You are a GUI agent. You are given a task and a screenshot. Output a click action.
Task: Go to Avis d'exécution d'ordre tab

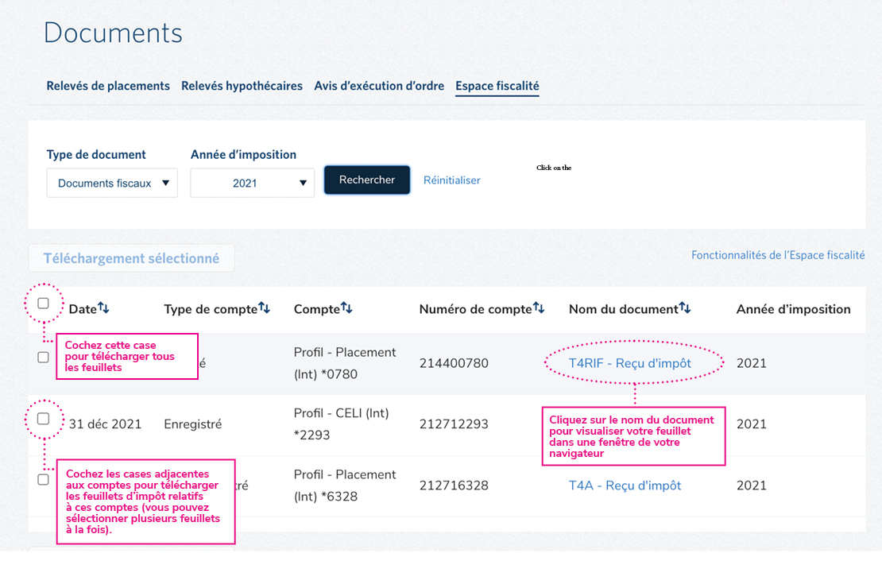379,86
